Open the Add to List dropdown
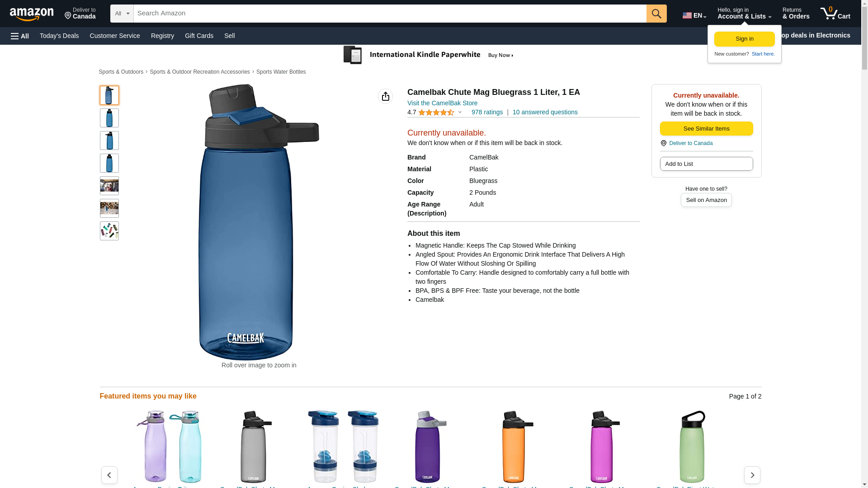Viewport: 868px width, 488px height. pos(706,164)
